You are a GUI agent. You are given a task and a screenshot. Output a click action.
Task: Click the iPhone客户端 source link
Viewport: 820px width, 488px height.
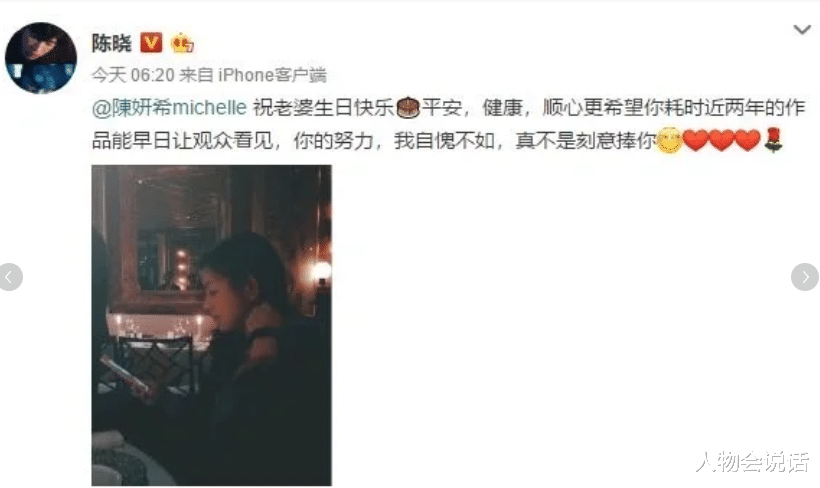tap(272, 75)
